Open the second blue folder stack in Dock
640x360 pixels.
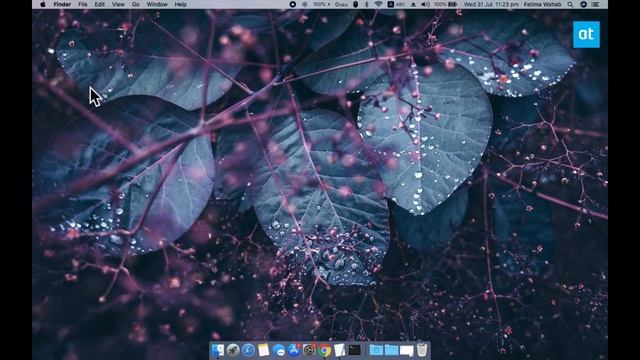pos(391,350)
